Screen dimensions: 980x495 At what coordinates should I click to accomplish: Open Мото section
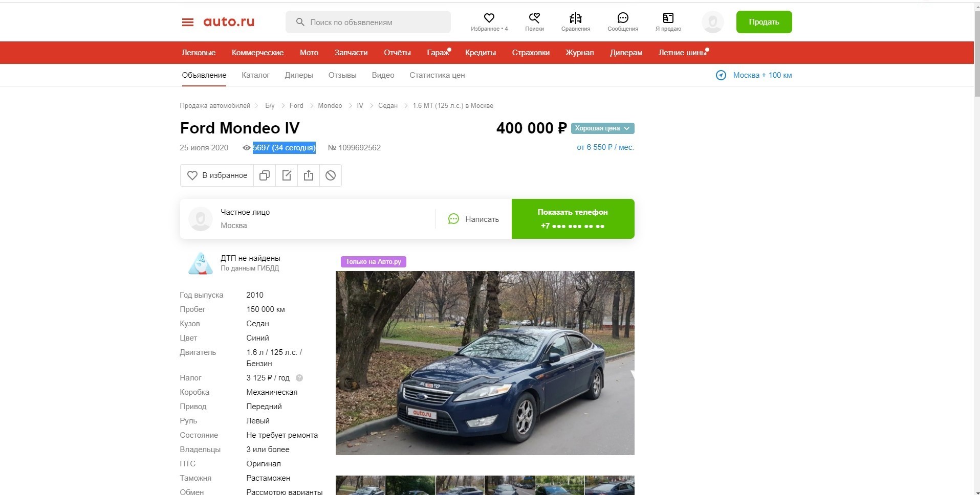309,53
